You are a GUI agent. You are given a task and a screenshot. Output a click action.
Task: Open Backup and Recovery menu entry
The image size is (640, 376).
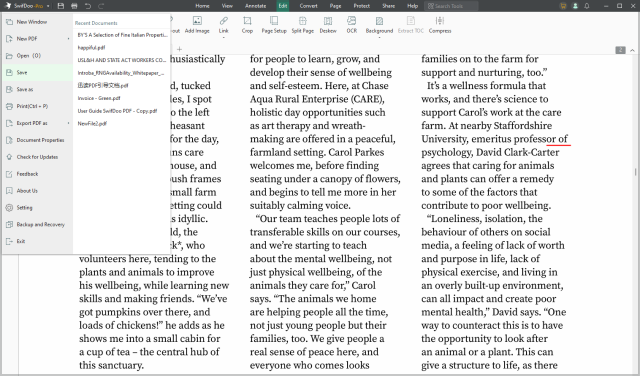pos(38,225)
